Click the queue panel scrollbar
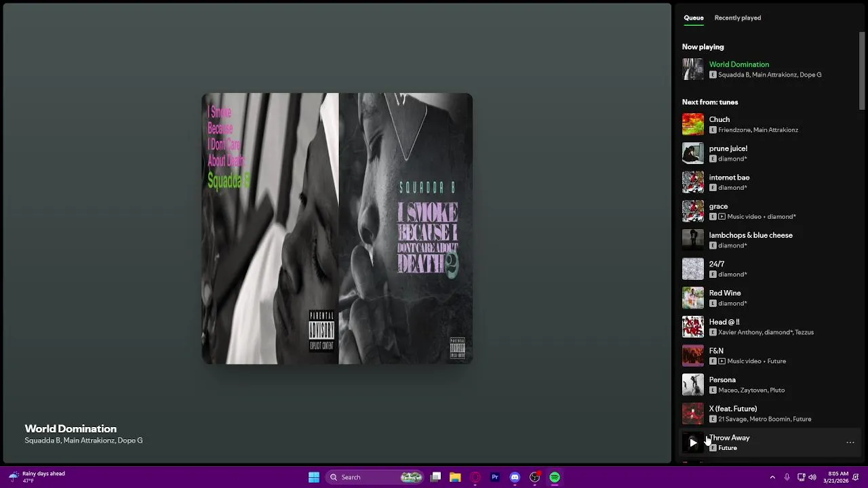 (x=863, y=70)
